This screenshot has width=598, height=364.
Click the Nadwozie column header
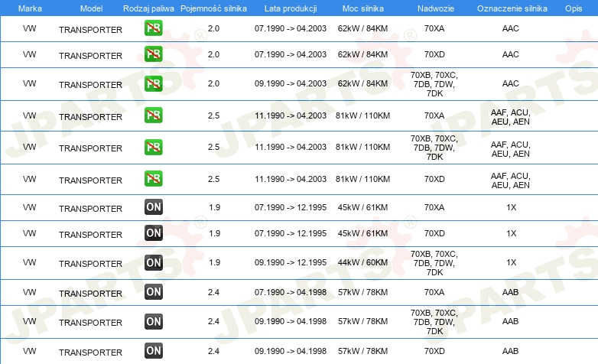tap(436, 8)
